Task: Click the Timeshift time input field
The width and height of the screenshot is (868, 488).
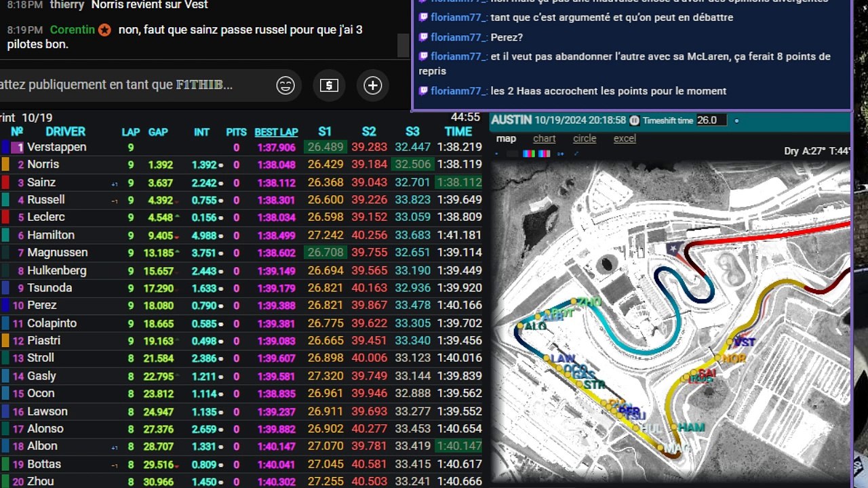Action: (711, 120)
